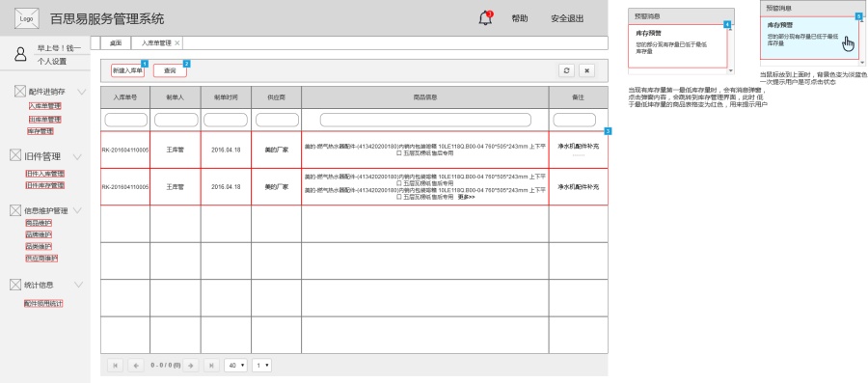Image resolution: width=868 pixels, height=383 pixels.
Task: Click the 入库单号 column header
Action: click(x=125, y=97)
